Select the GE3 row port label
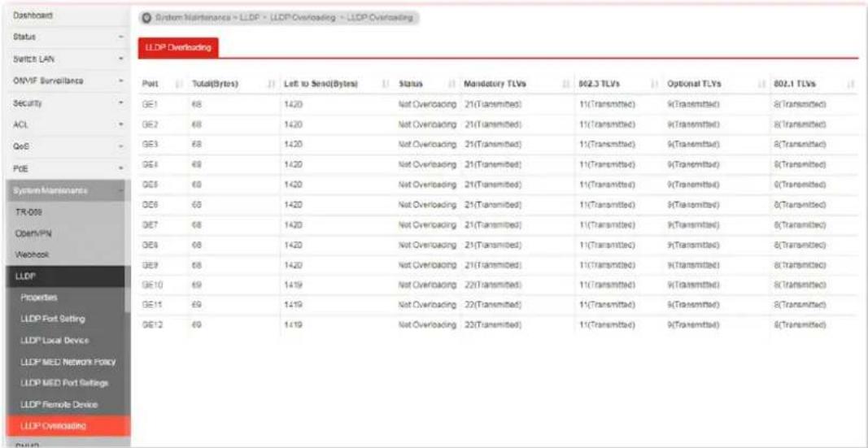868x448 pixels. [148, 145]
